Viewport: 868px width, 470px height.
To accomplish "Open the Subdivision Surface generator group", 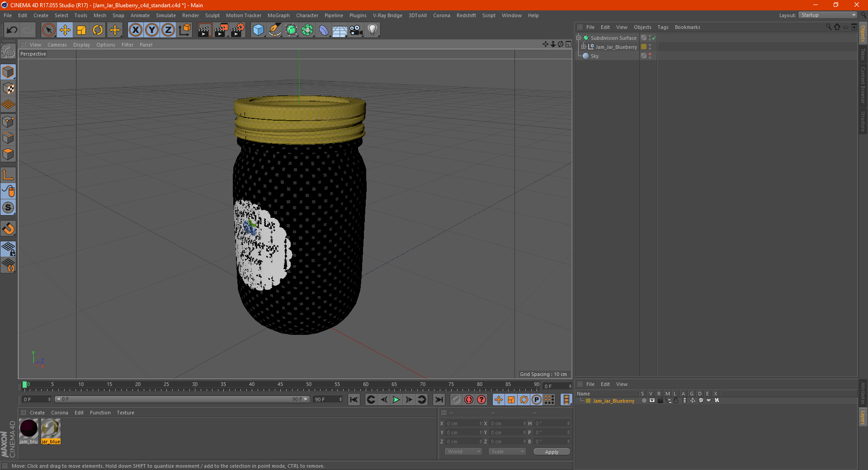I will pyautogui.click(x=291, y=30).
